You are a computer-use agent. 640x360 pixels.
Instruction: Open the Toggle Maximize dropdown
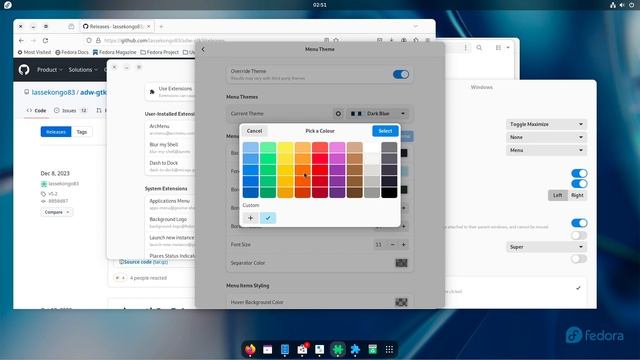(x=547, y=124)
